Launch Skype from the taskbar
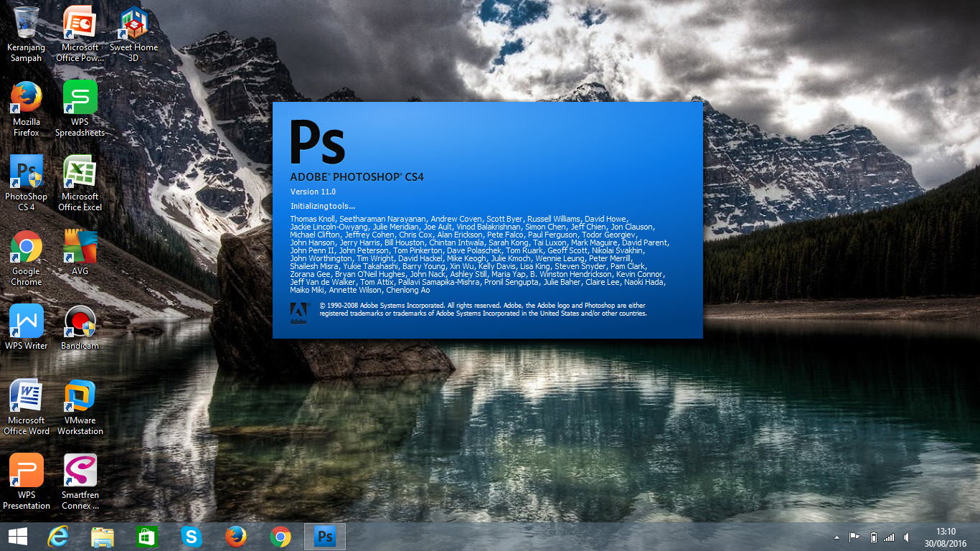 (x=191, y=537)
